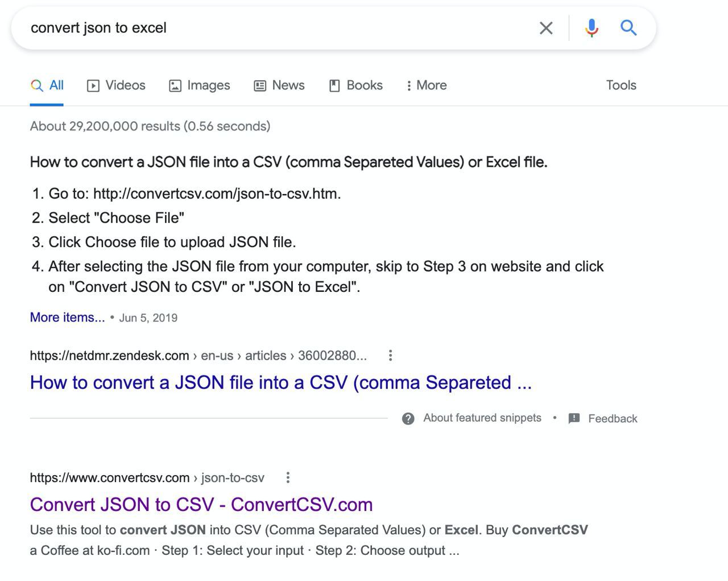The width and height of the screenshot is (728, 581).
Task: Switch to the All results tab
Action: coord(47,85)
